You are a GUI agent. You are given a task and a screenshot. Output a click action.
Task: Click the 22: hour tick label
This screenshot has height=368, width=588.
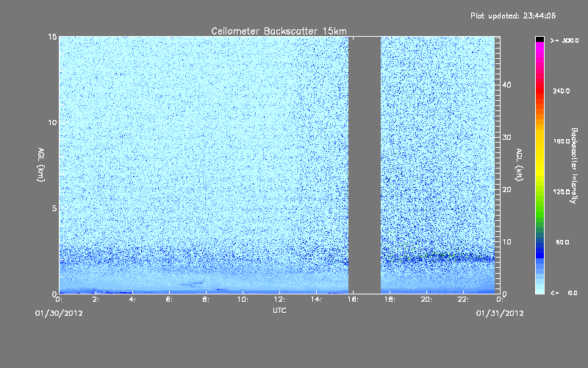[463, 300]
